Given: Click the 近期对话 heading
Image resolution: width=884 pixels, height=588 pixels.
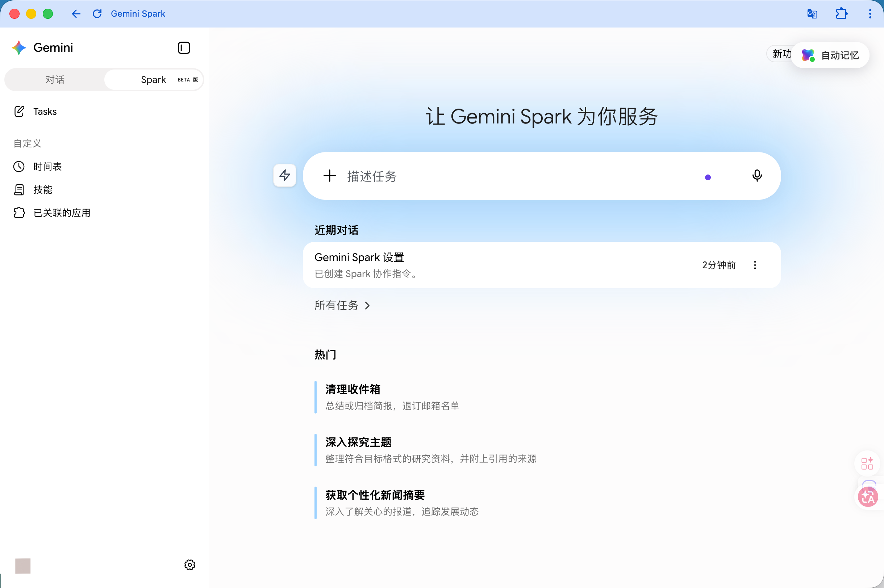Looking at the screenshot, I should pos(337,230).
